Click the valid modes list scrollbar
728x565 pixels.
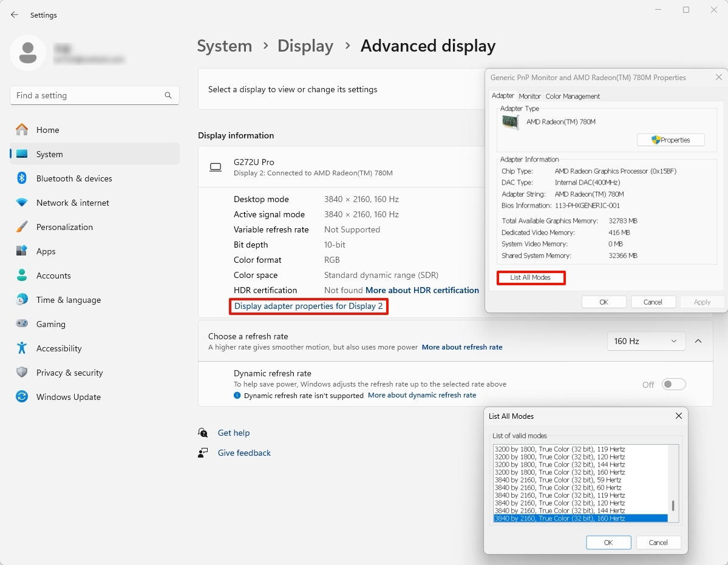pos(673,505)
